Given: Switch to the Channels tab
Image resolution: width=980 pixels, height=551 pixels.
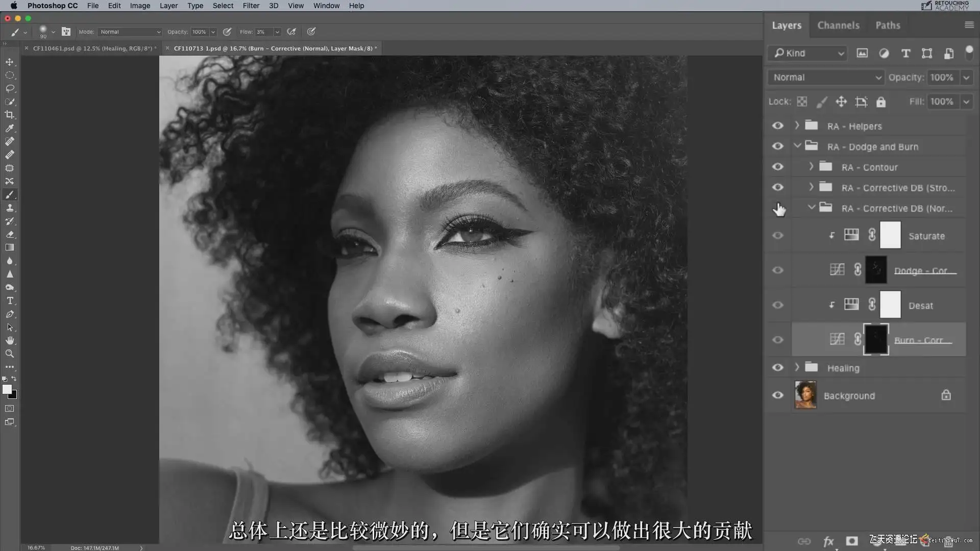Looking at the screenshot, I should (x=838, y=25).
